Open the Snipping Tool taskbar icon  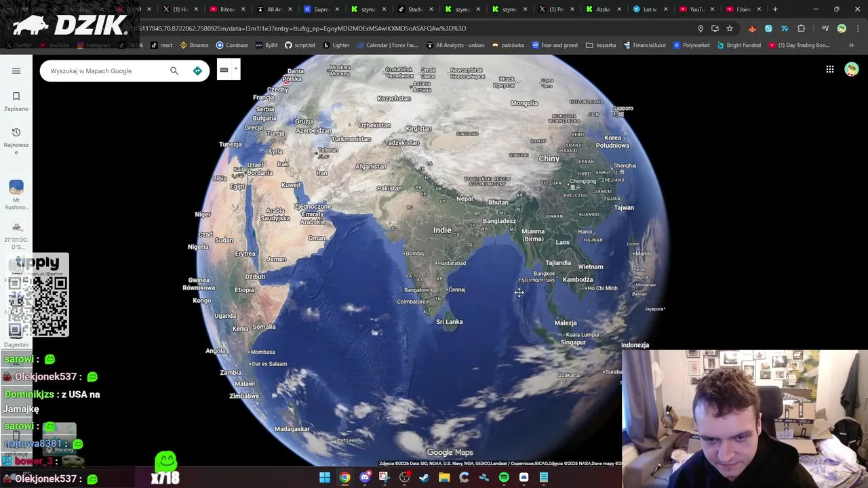(384, 478)
